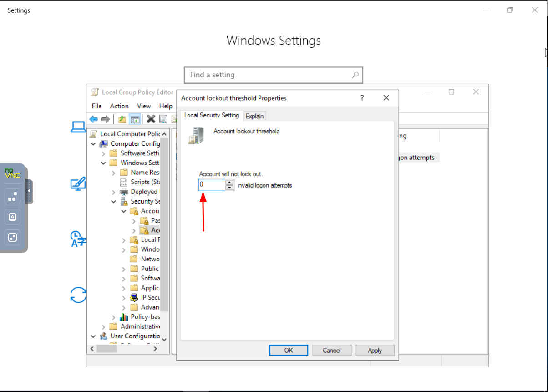Decrease invalid logon attempts with down arrow
The width and height of the screenshot is (548, 392).
click(x=229, y=187)
